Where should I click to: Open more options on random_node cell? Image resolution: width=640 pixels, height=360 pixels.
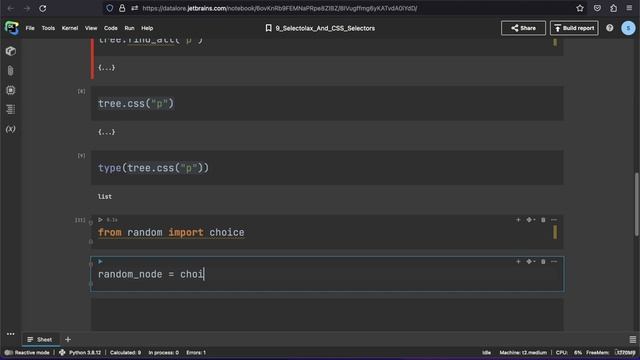(x=554, y=262)
